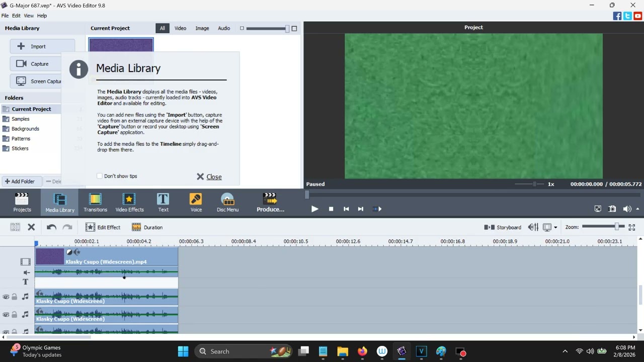Open Facebook link icon
644x362 pixels.
point(617,16)
